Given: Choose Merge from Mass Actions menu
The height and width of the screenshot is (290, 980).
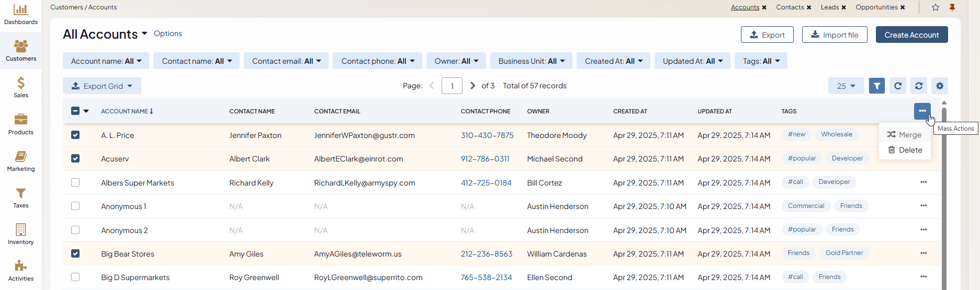Looking at the screenshot, I should coord(905,135).
